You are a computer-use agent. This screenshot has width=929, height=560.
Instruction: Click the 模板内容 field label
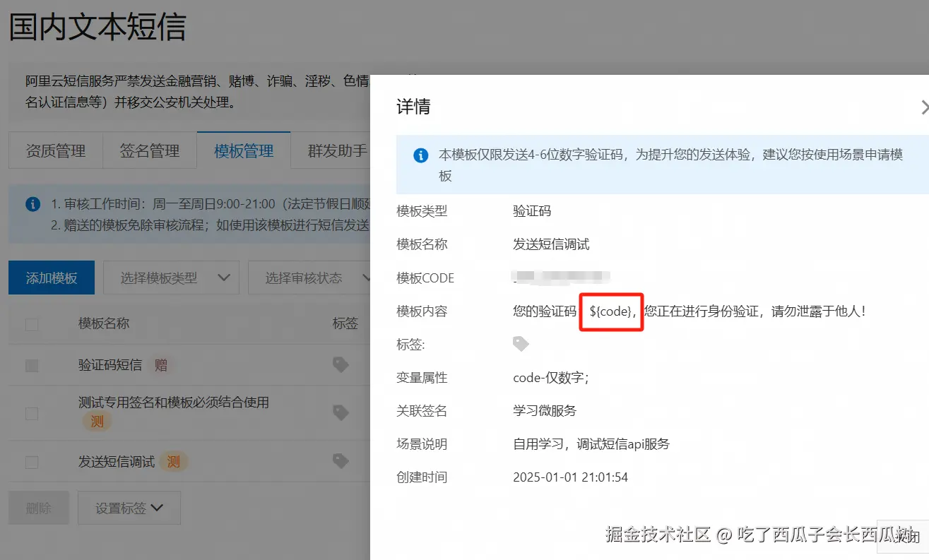[422, 311]
